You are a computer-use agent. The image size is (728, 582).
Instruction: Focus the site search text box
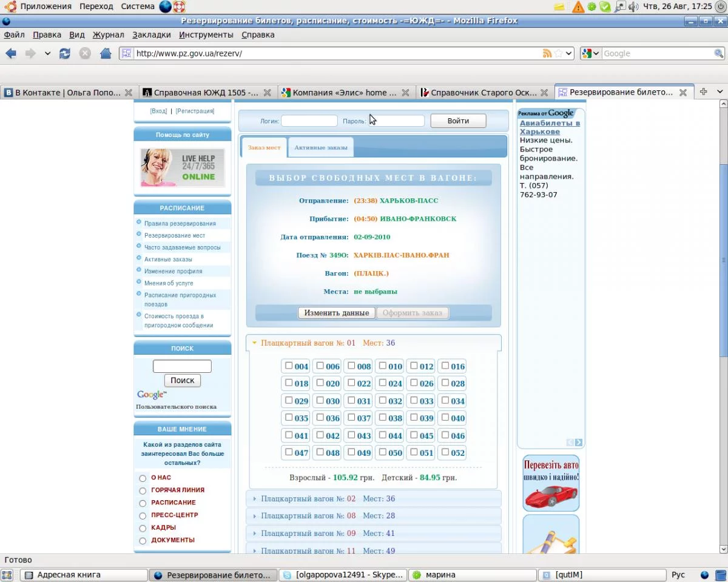182,366
